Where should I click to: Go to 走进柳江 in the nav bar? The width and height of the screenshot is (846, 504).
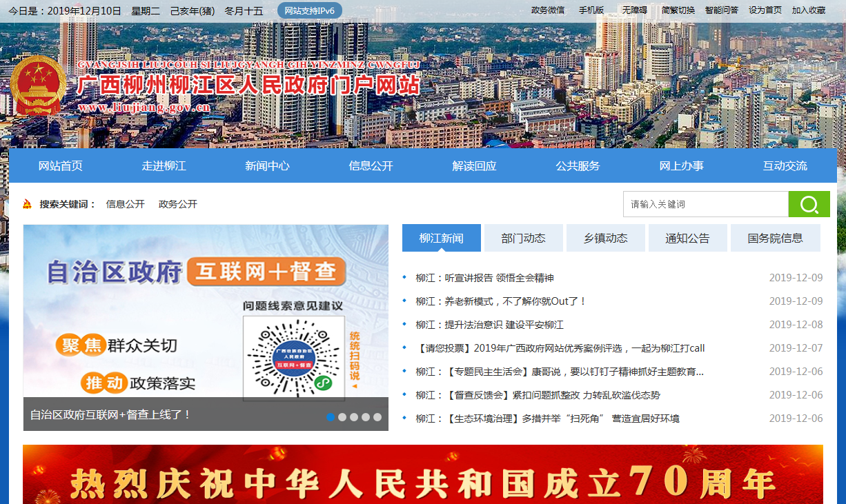click(164, 166)
